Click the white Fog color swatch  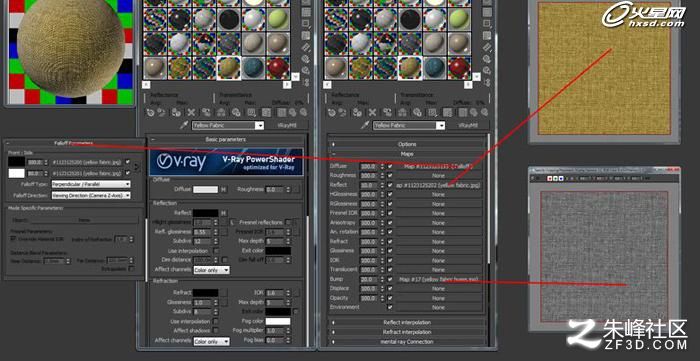[x=278, y=321]
